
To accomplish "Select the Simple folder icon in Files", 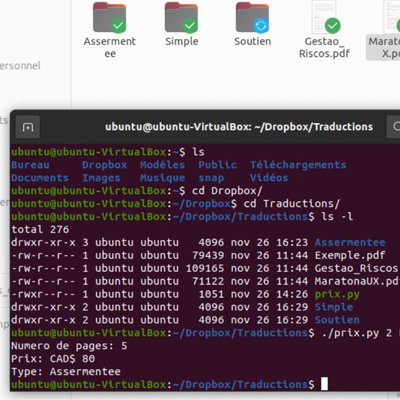I will (x=181, y=17).
